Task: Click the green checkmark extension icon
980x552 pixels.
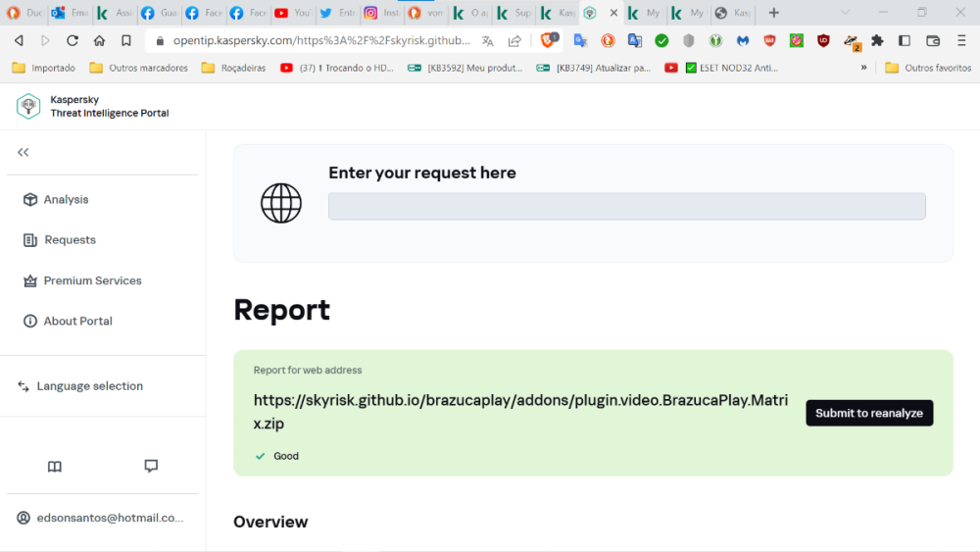Action: pos(661,40)
